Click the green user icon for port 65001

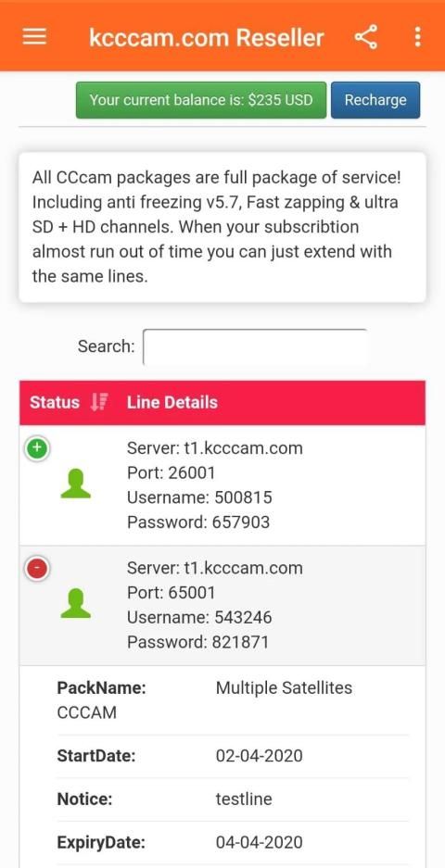click(75, 603)
